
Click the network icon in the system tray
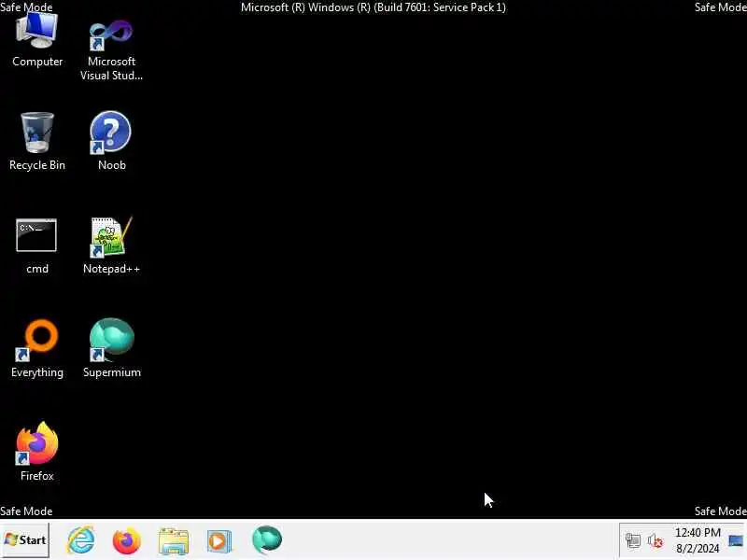pos(633,540)
